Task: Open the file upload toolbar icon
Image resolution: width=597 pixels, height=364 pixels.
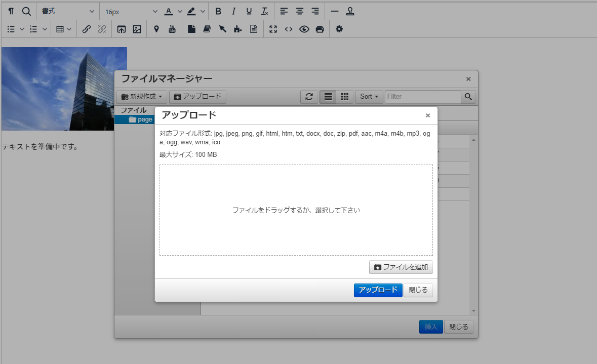Action: [x=121, y=29]
